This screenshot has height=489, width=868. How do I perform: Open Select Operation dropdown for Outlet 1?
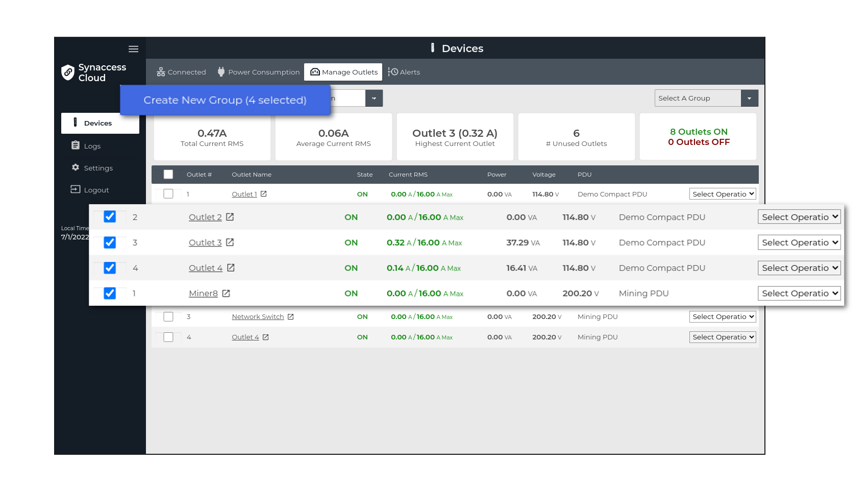click(x=723, y=194)
